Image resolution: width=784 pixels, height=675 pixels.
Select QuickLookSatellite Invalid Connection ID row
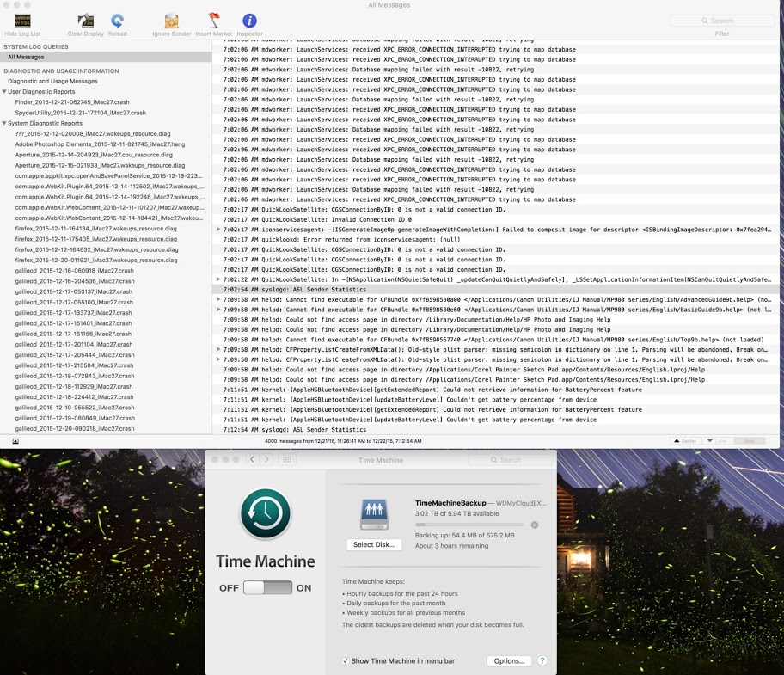point(495,219)
